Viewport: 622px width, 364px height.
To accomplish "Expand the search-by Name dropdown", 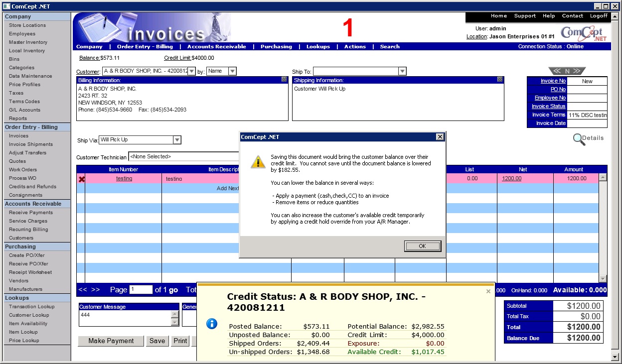I will (232, 71).
